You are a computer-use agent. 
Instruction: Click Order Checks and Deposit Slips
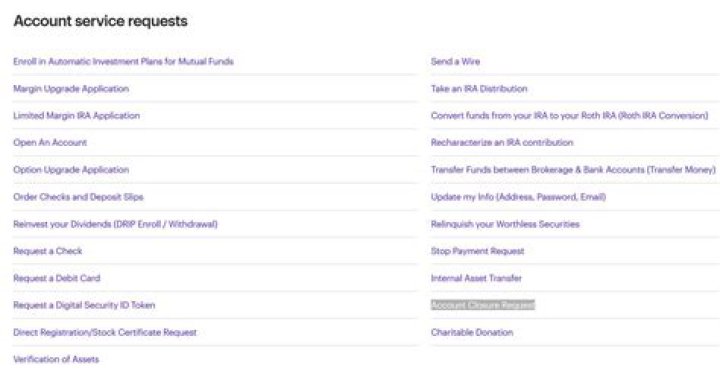pos(78,197)
